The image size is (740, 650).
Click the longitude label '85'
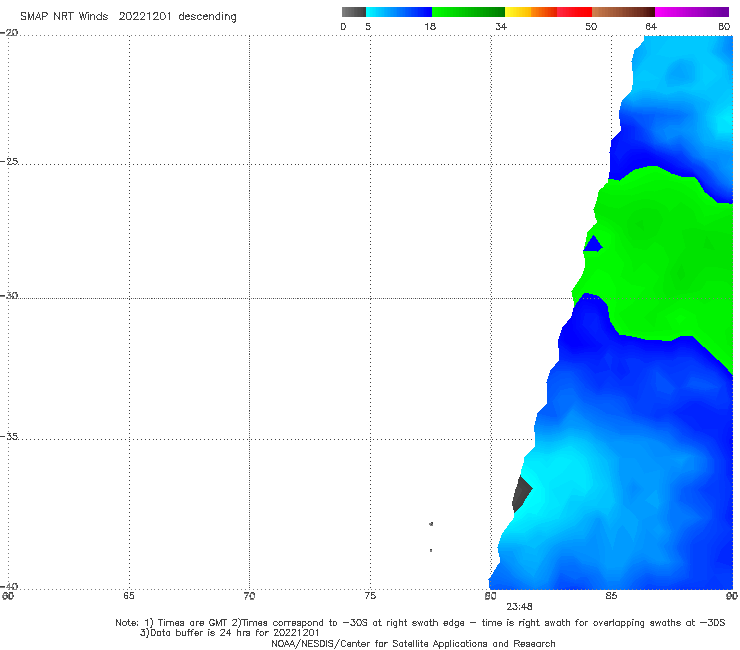[x=611, y=596]
